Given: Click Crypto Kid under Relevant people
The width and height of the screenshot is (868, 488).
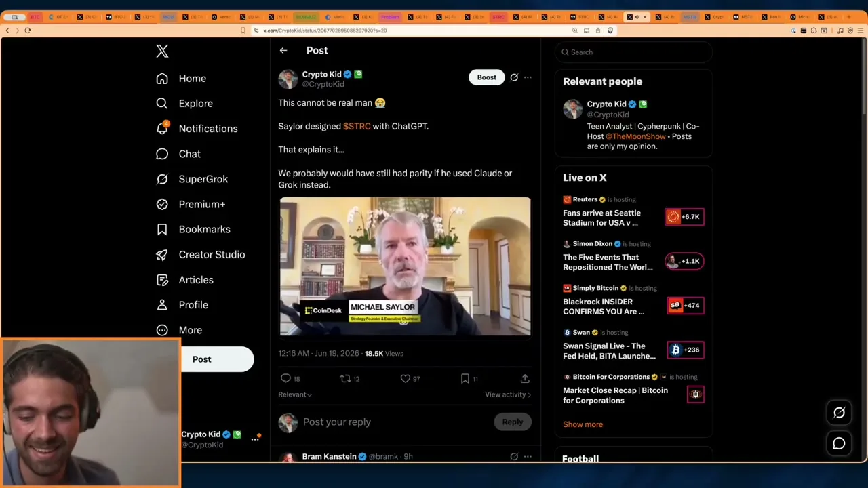Looking at the screenshot, I should click(x=606, y=104).
